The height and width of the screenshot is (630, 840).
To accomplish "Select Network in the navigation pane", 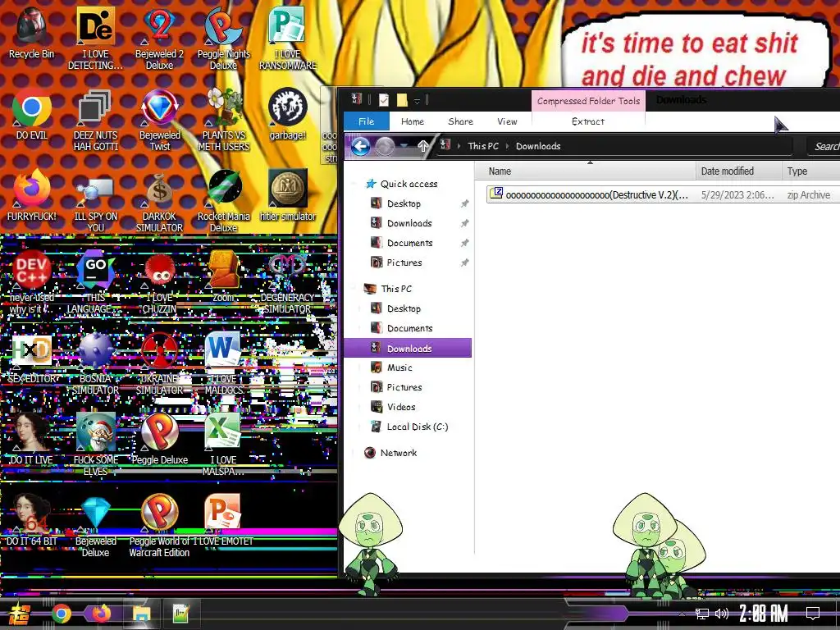I will 398,453.
